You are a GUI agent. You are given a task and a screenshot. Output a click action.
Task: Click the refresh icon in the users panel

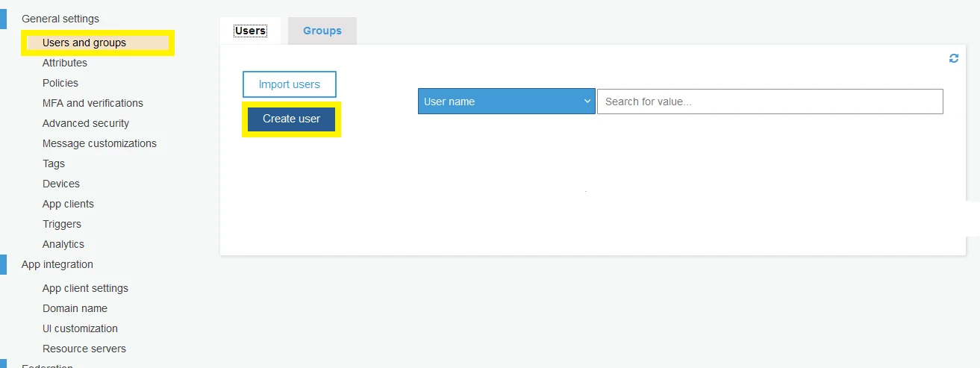tap(954, 58)
